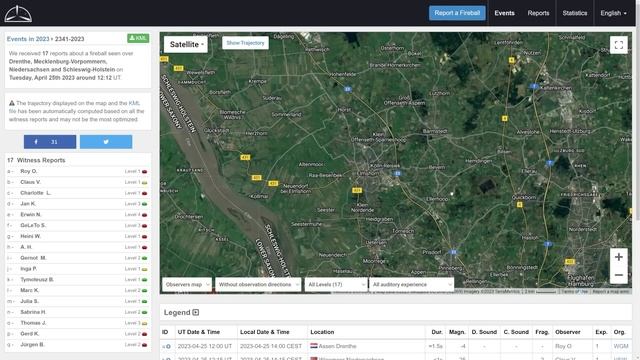Click the Thomas J. report level icon

(x=144, y=323)
